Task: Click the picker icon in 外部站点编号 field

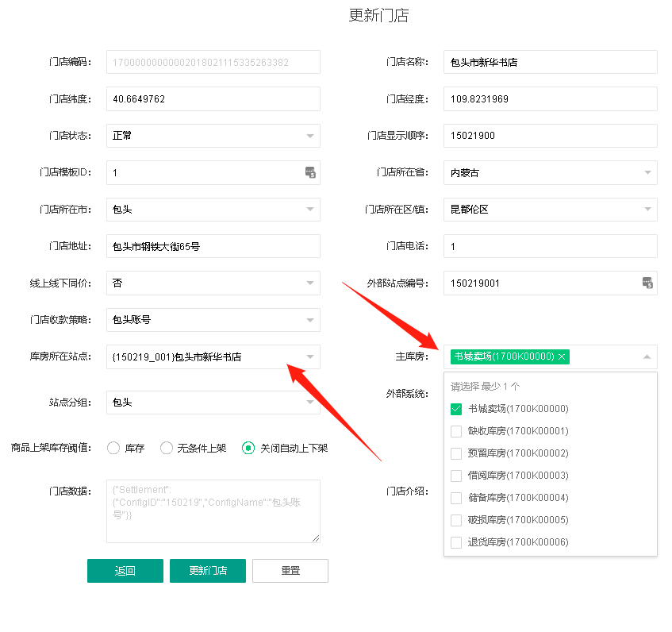Action: [647, 283]
